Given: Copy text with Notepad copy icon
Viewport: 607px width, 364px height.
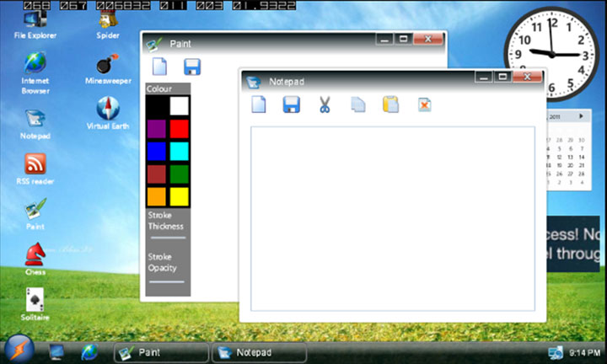Looking at the screenshot, I should tap(358, 104).
